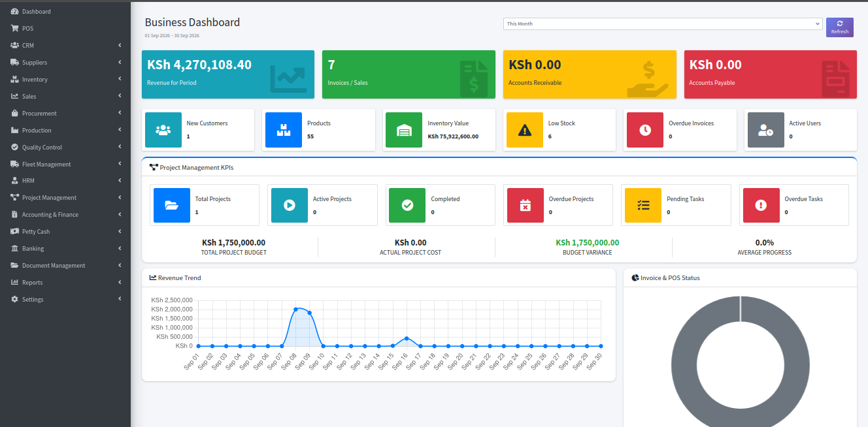Viewport: 868px width, 427px height.
Task: Click the gray Active Users icon tile
Action: [765, 130]
